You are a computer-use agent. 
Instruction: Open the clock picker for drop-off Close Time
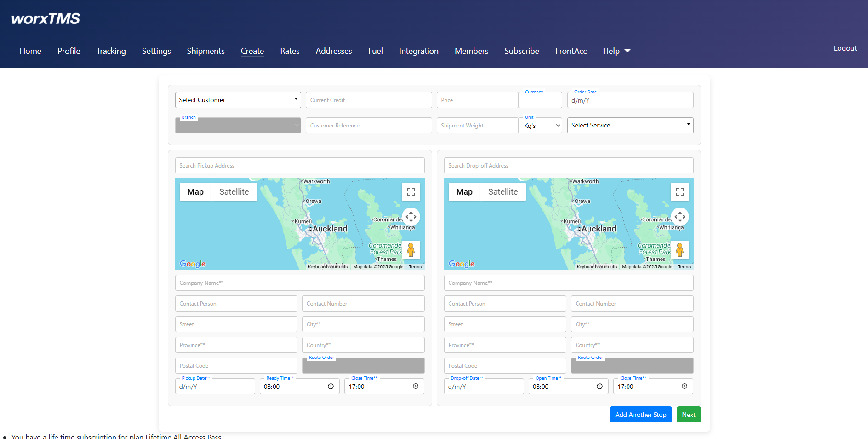point(685,386)
